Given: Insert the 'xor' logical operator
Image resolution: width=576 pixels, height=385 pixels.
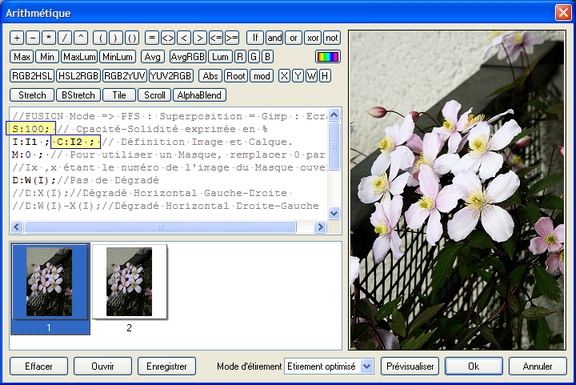Looking at the screenshot, I should tap(313, 38).
